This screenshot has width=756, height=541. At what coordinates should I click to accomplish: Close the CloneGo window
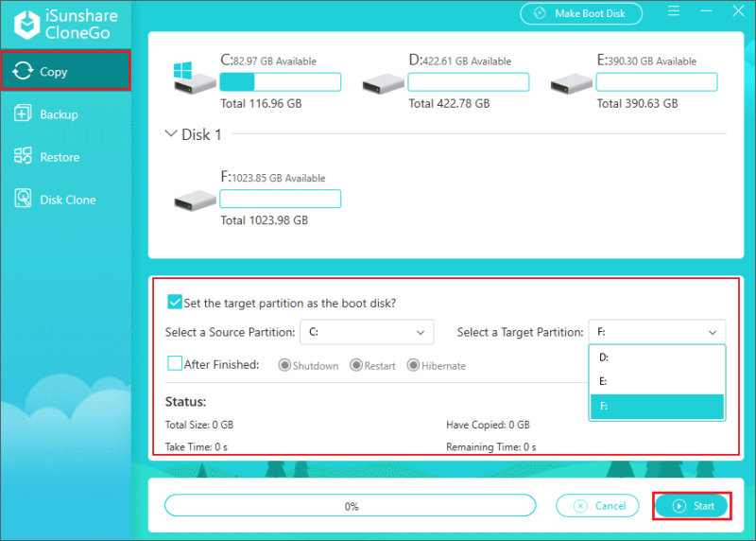(738, 11)
